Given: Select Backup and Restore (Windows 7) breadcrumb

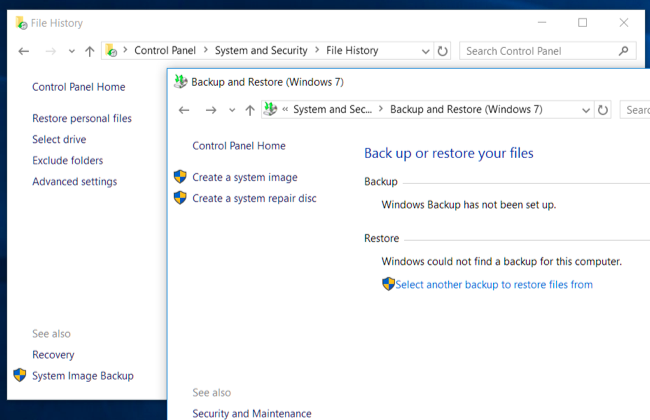Looking at the screenshot, I should pyautogui.click(x=466, y=109).
